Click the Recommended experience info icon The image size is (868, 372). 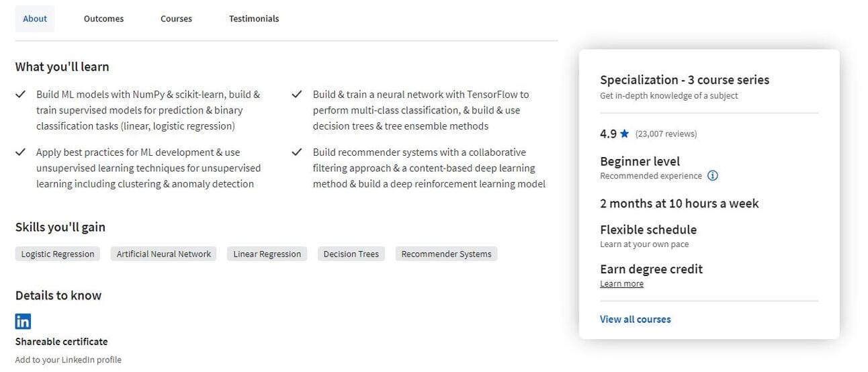pyautogui.click(x=713, y=176)
